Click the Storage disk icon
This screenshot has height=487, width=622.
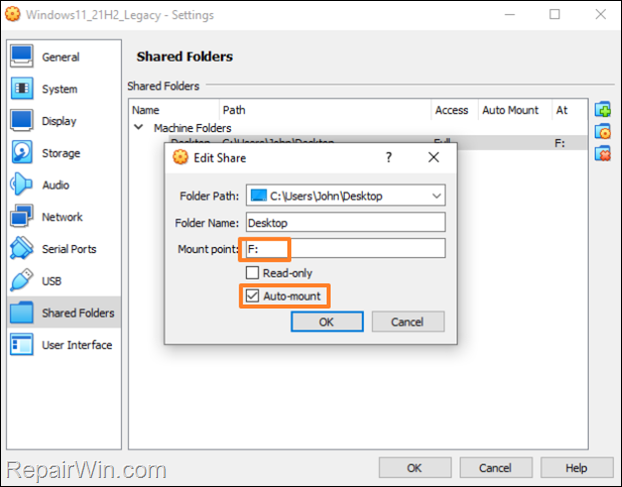21,152
